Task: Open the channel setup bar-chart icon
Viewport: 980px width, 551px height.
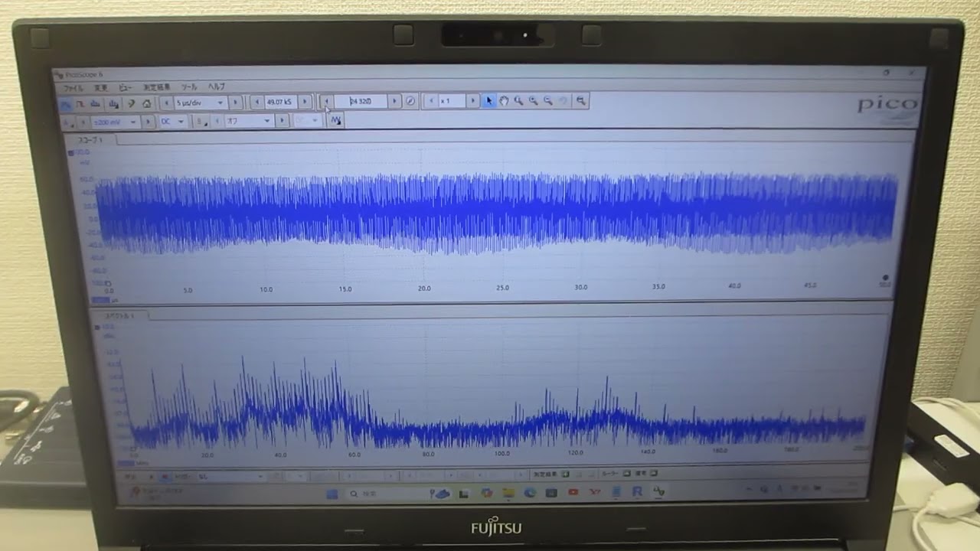Action: point(114,104)
